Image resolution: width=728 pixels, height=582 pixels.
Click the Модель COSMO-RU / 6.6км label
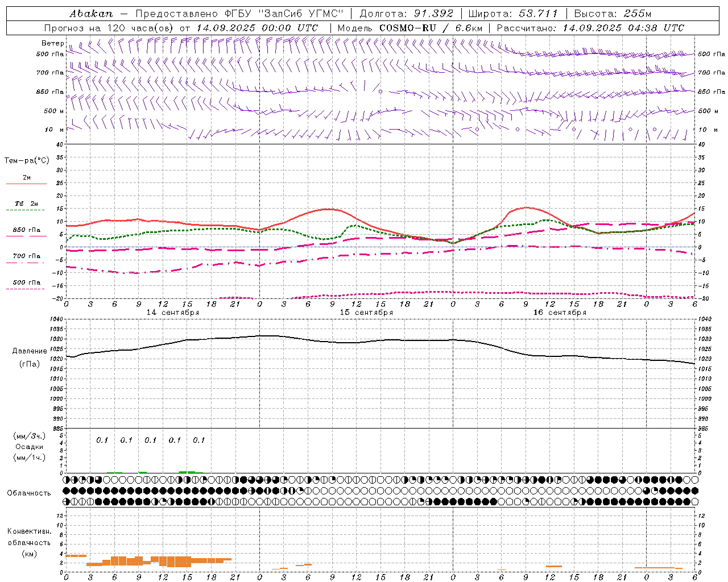click(410, 27)
